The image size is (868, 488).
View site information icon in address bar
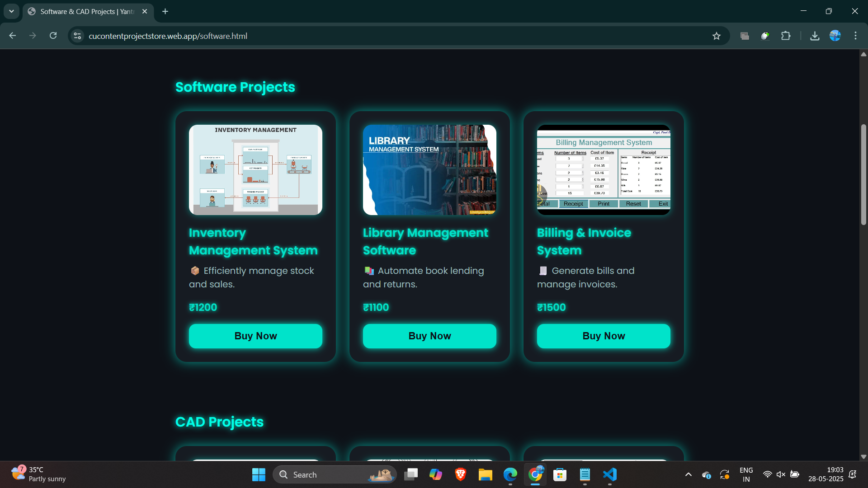pyautogui.click(x=77, y=36)
